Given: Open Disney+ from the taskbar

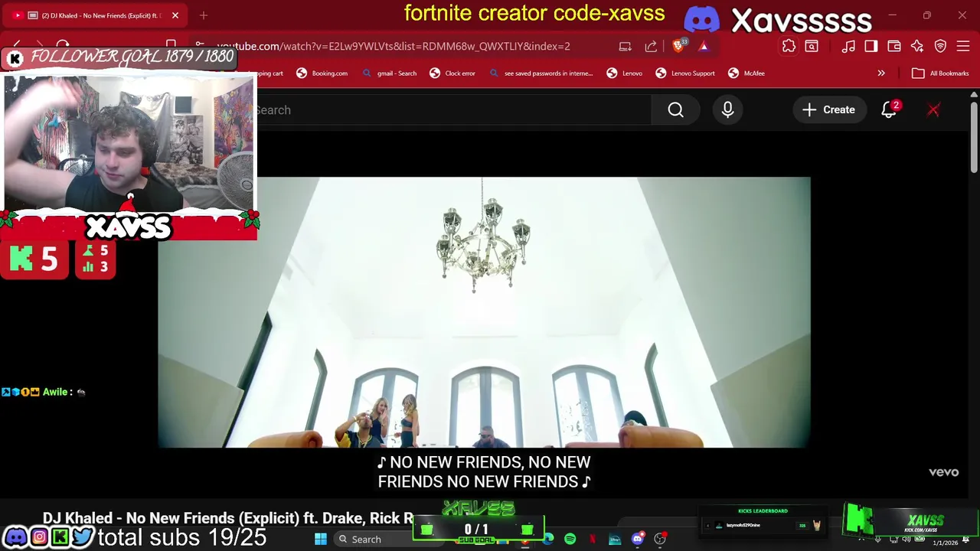Looking at the screenshot, I should click(615, 540).
